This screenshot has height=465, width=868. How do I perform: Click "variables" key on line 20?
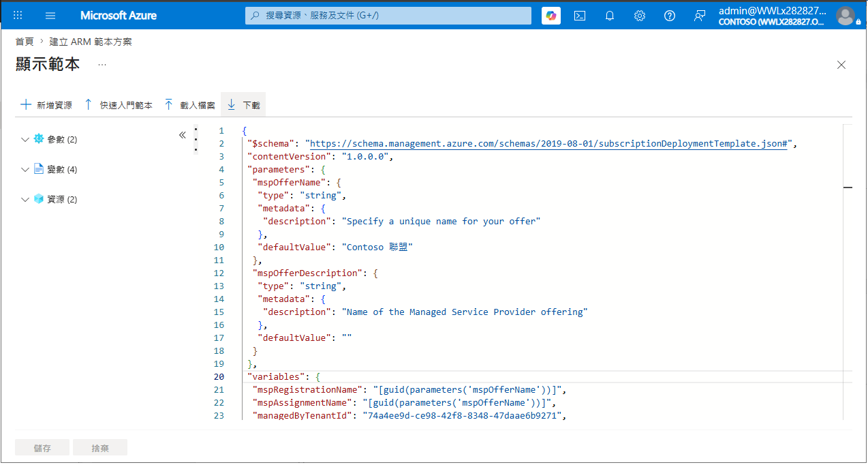pyautogui.click(x=275, y=377)
